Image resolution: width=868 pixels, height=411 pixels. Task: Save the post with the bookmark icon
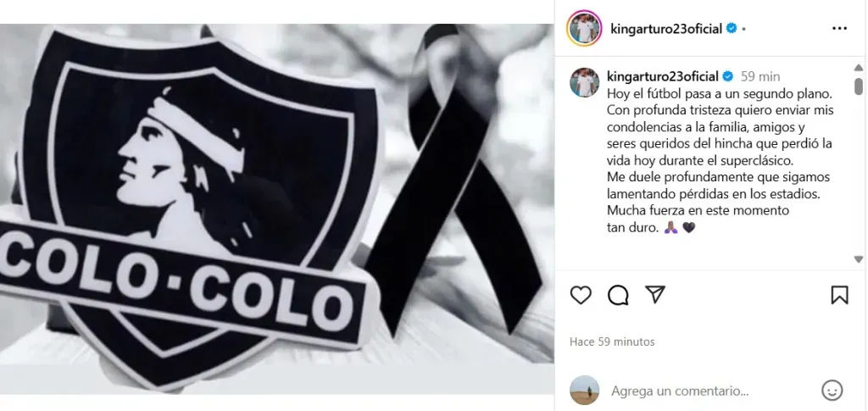(839, 295)
